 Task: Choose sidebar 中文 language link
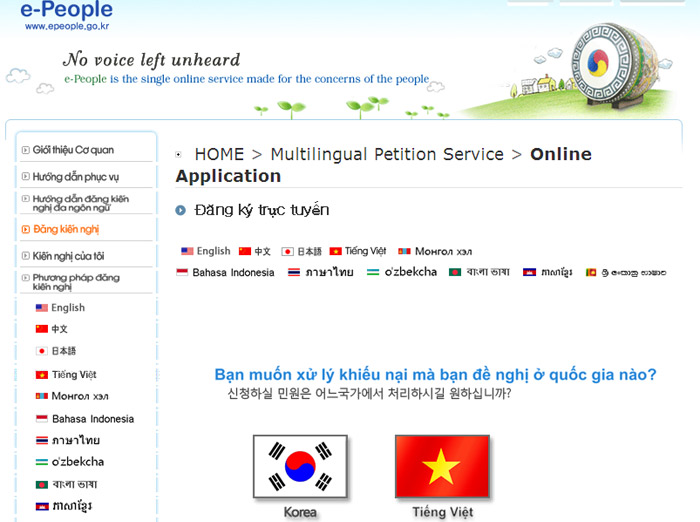tap(59, 329)
